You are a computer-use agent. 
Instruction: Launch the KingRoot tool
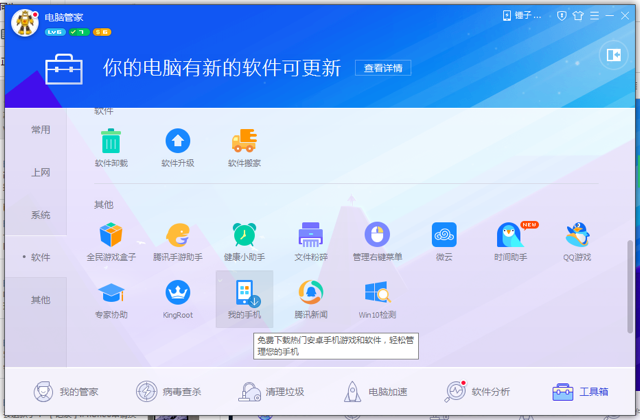click(x=178, y=299)
